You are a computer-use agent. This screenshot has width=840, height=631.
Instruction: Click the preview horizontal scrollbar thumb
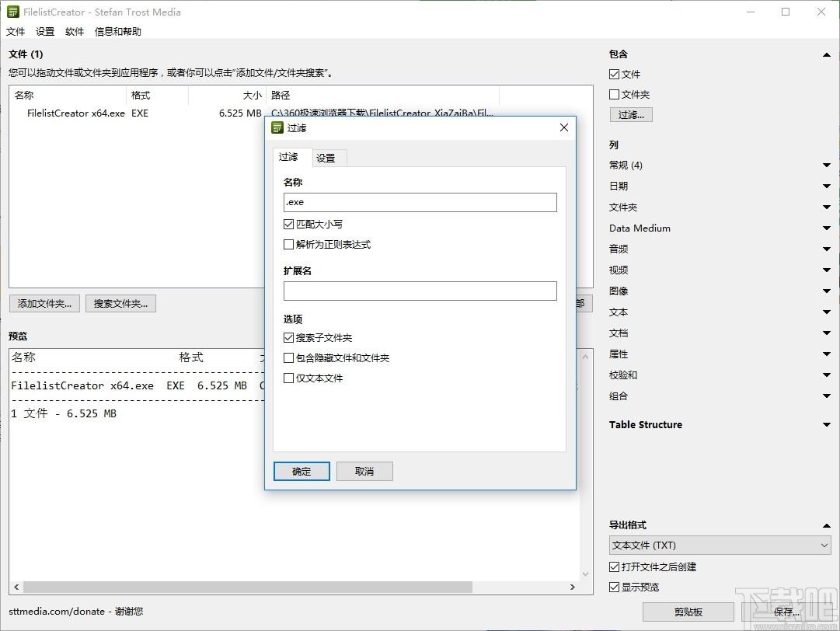pyautogui.click(x=248, y=587)
